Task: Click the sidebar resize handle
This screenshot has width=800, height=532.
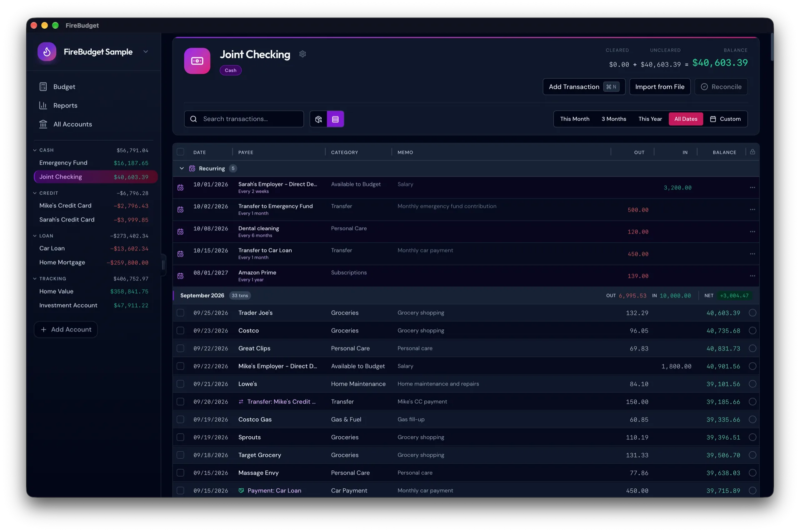Action: coord(163,265)
